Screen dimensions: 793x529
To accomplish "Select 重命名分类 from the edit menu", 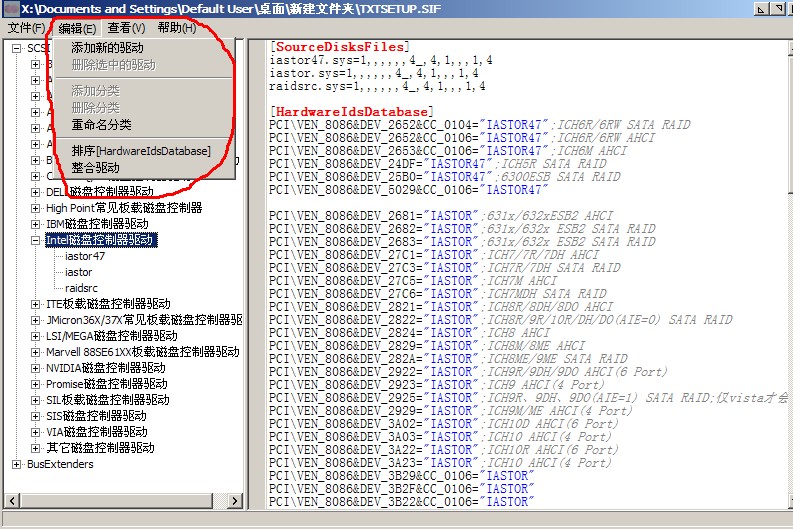I will [x=101, y=125].
